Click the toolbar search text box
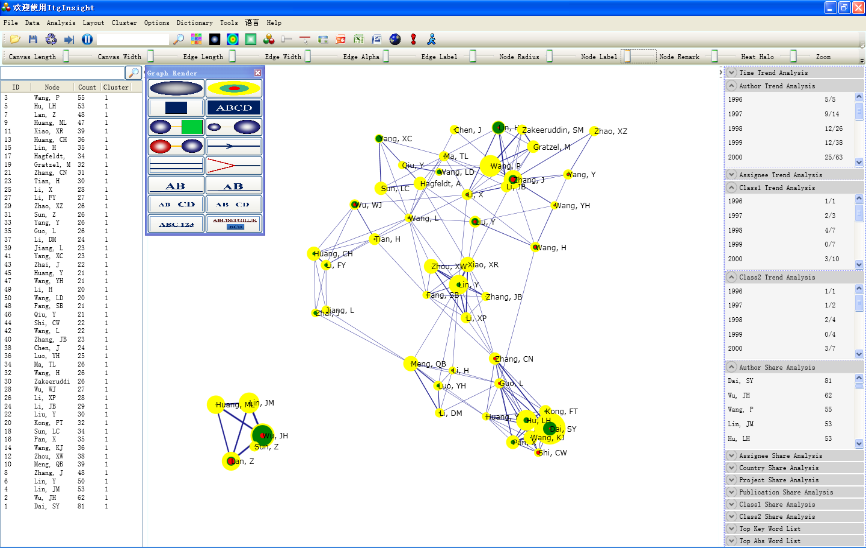 pyautogui.click(x=133, y=39)
